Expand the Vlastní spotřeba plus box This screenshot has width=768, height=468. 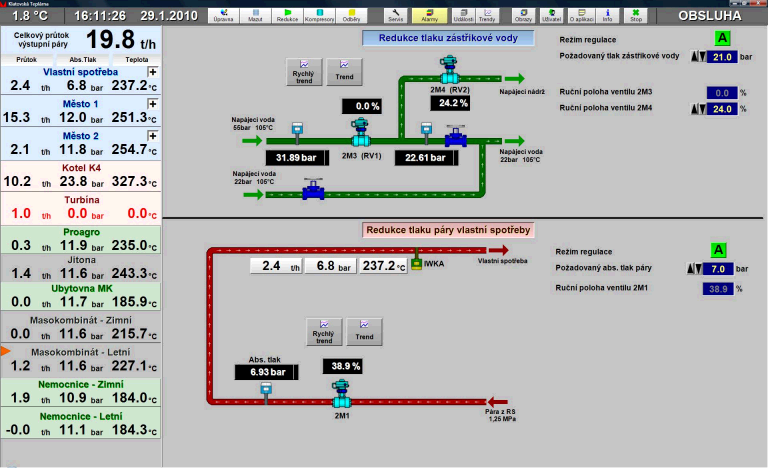click(x=153, y=73)
